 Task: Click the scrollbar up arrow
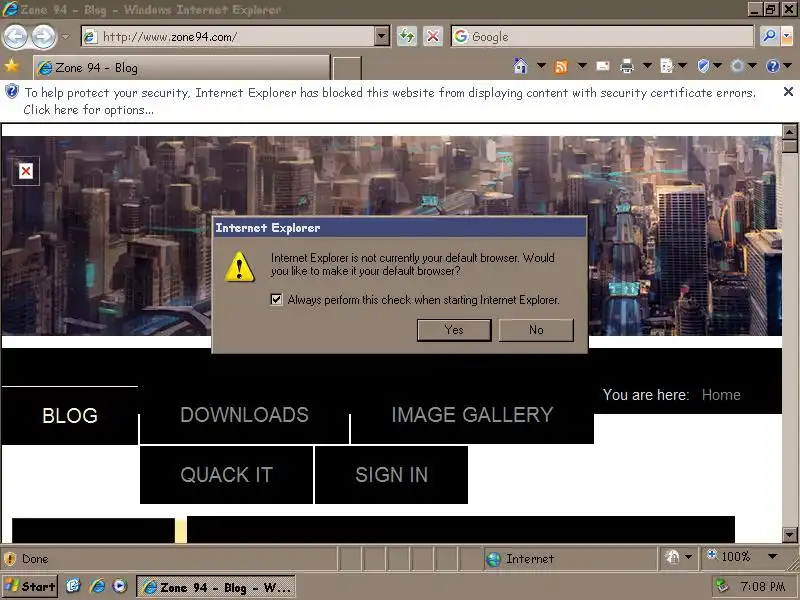pyautogui.click(x=789, y=132)
